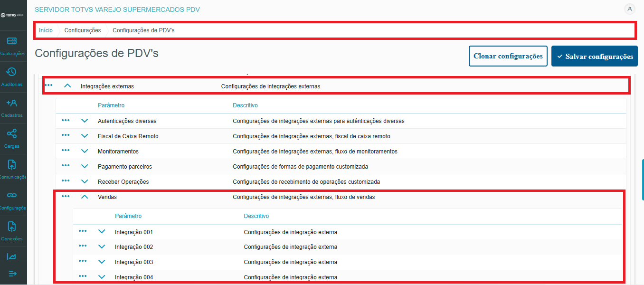644x285 pixels.
Task: Click 'Configurações do recebimento de operações customizada' text
Action: [306, 182]
